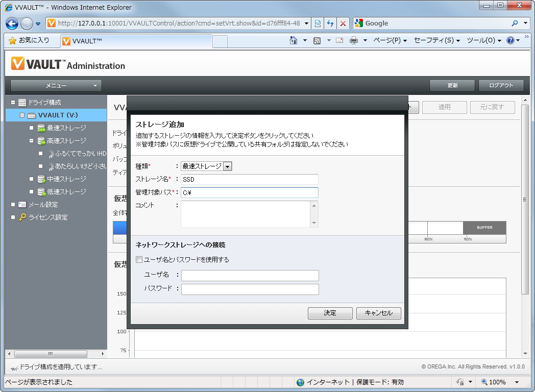This screenshot has width=535, height=392.
Task: Click the page scroll down arrow
Action: click(x=525, y=354)
